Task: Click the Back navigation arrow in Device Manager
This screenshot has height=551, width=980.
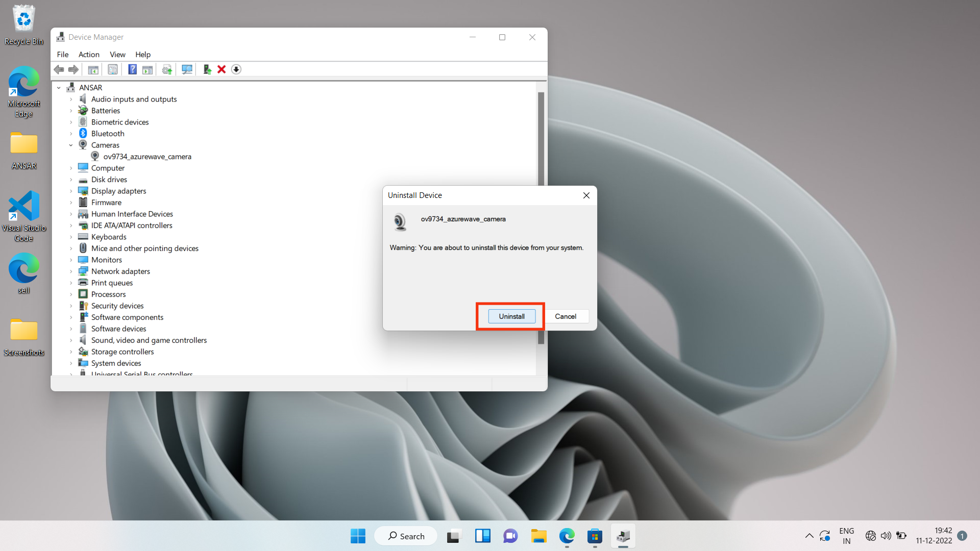Action: pyautogui.click(x=59, y=69)
